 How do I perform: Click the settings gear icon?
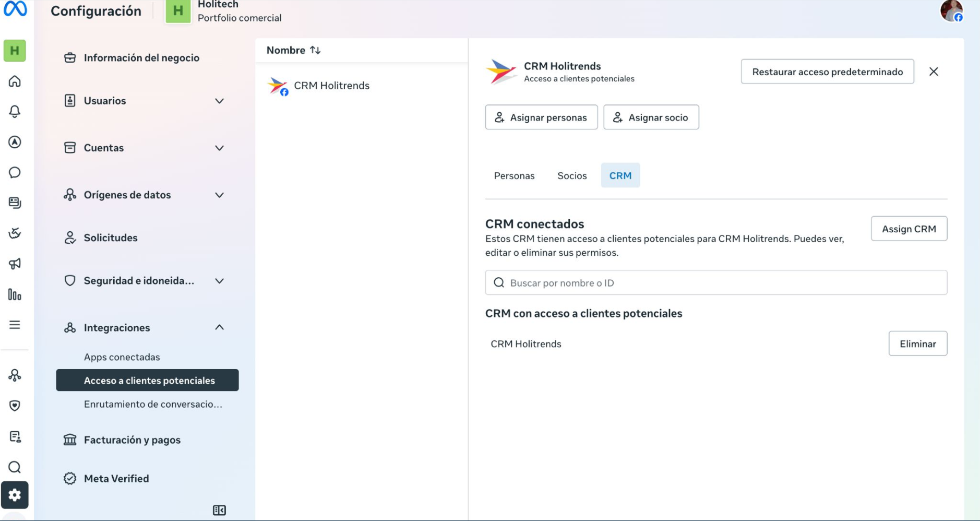pos(15,495)
